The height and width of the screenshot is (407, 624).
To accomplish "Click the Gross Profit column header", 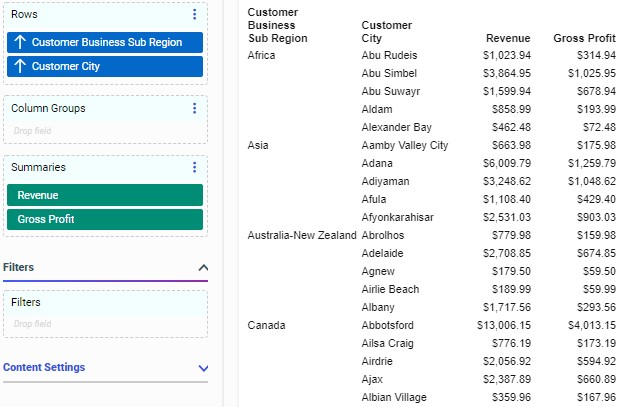I will point(584,38).
